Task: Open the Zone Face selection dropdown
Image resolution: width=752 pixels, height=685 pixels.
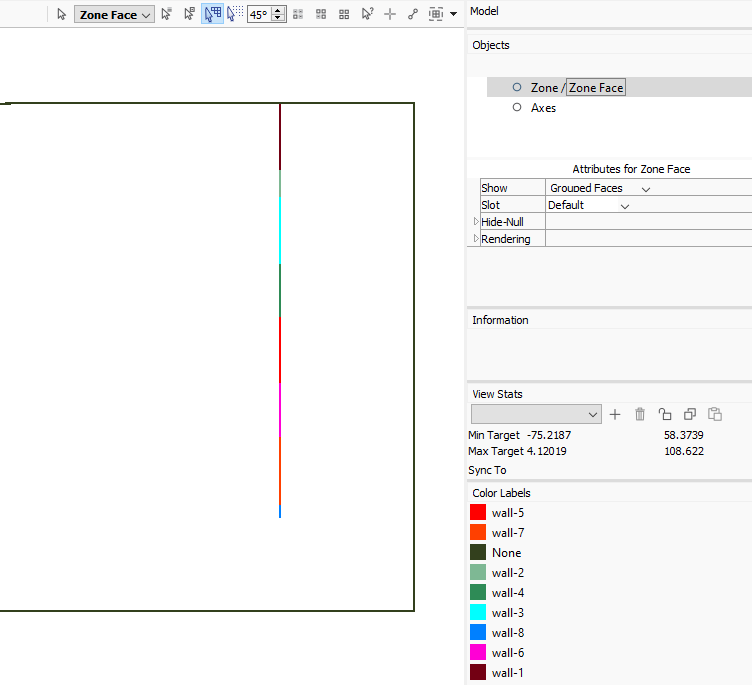Action: click(114, 15)
